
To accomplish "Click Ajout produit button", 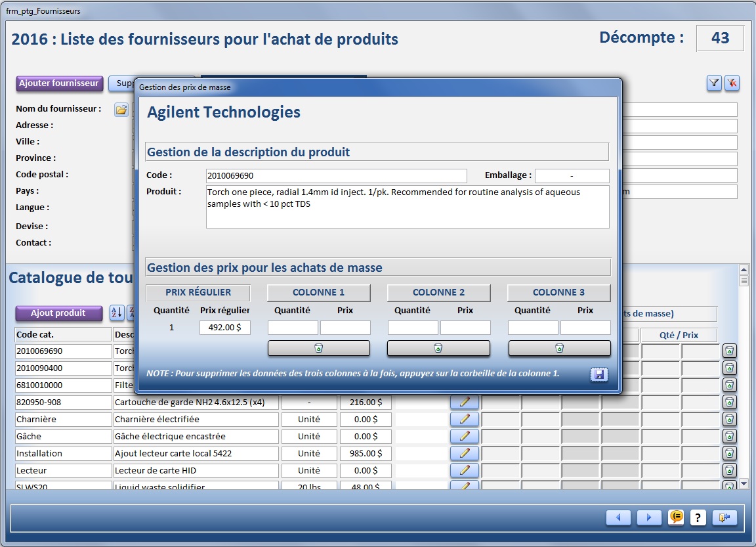I will 59,313.
